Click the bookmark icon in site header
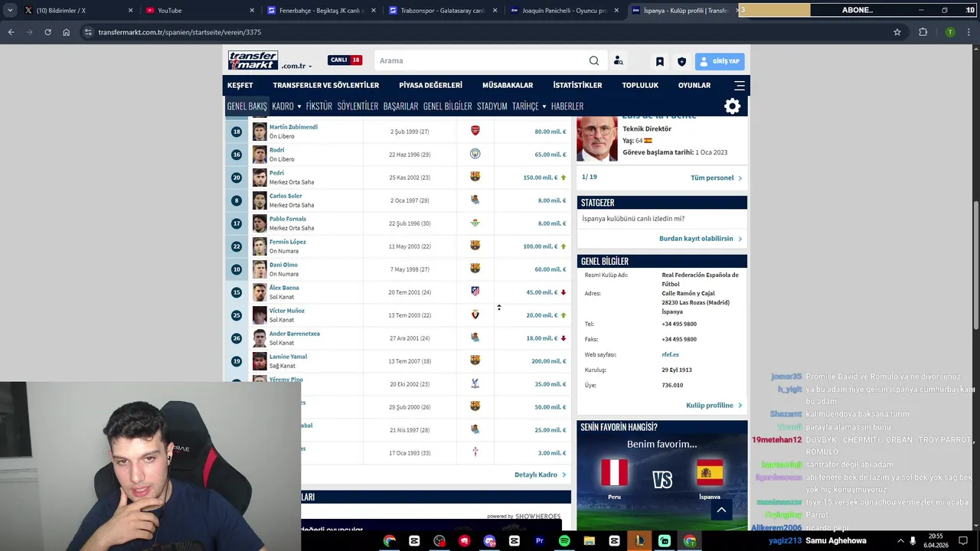This screenshot has width=980, height=551. pos(659,61)
